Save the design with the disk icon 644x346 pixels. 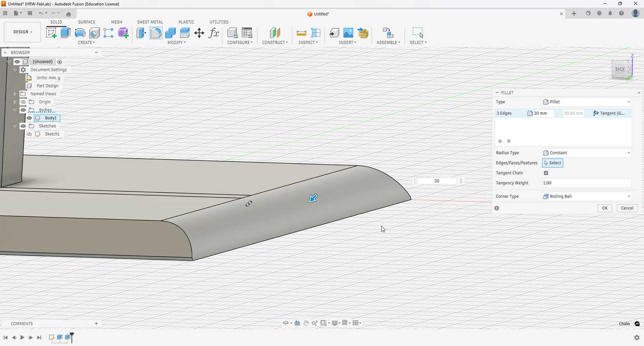pyautogui.click(x=30, y=14)
